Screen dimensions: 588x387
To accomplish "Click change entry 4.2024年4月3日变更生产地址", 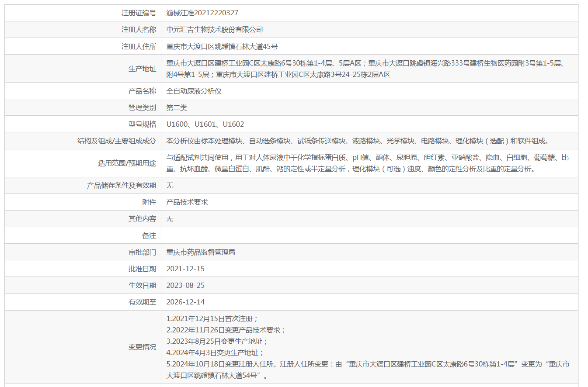I will 216,353.
